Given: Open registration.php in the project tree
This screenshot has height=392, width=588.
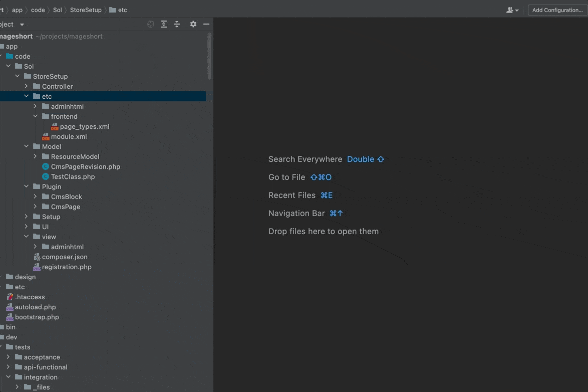Looking at the screenshot, I should [x=66, y=267].
